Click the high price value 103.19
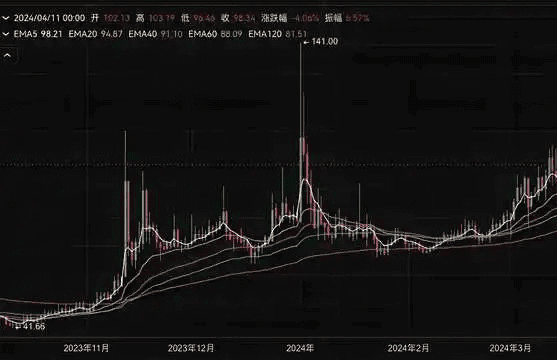Screen dimensions: 557x360 [162, 18]
